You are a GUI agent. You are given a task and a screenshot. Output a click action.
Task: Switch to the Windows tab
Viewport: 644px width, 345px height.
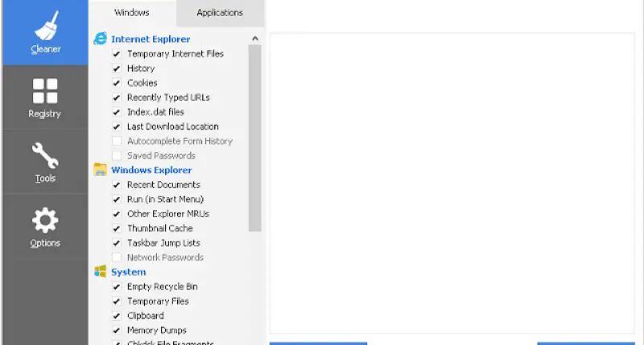tap(132, 13)
